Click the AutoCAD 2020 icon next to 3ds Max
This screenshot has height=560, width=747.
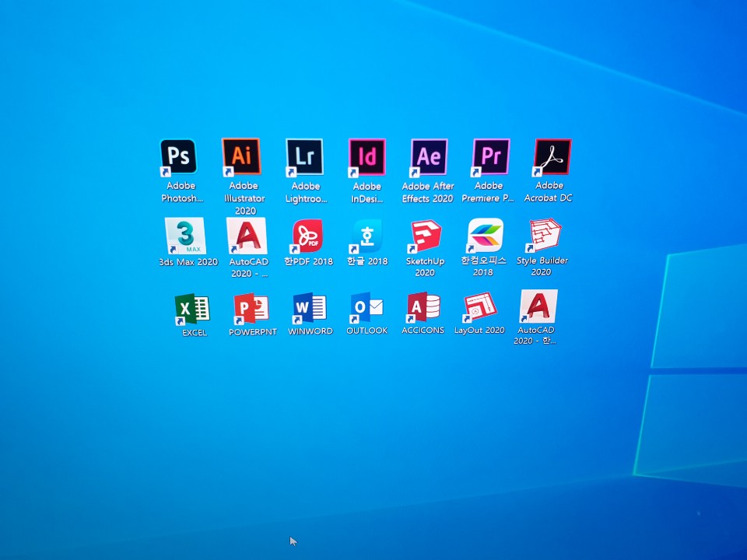[247, 236]
